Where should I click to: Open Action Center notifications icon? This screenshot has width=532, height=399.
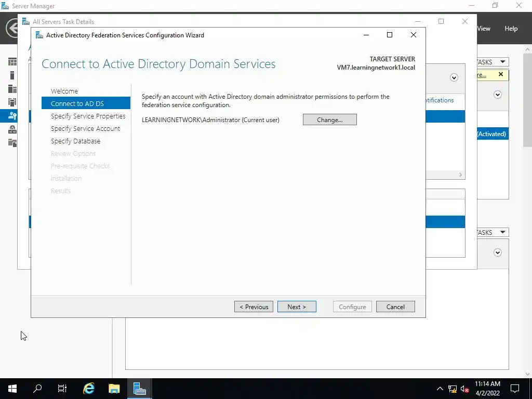[515, 389]
